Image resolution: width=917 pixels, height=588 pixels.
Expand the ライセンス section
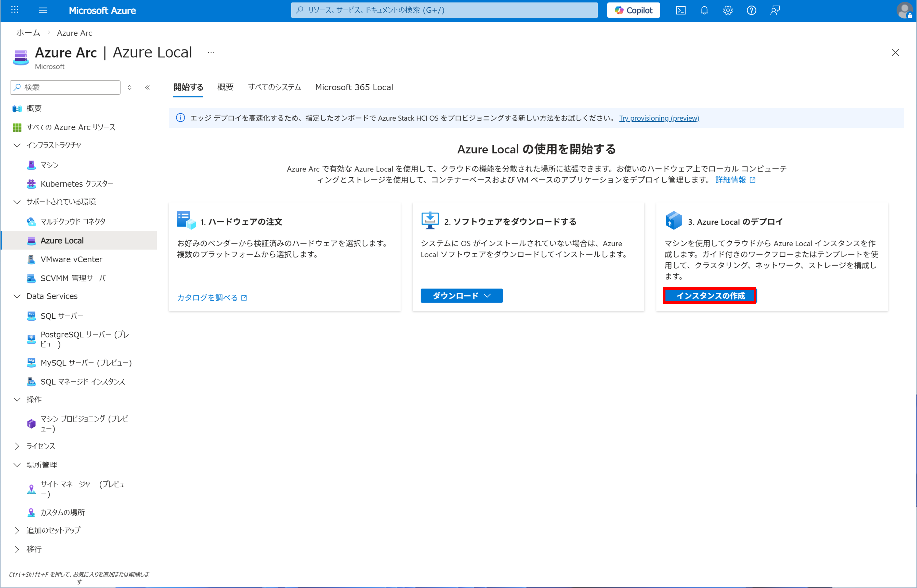[17, 446]
